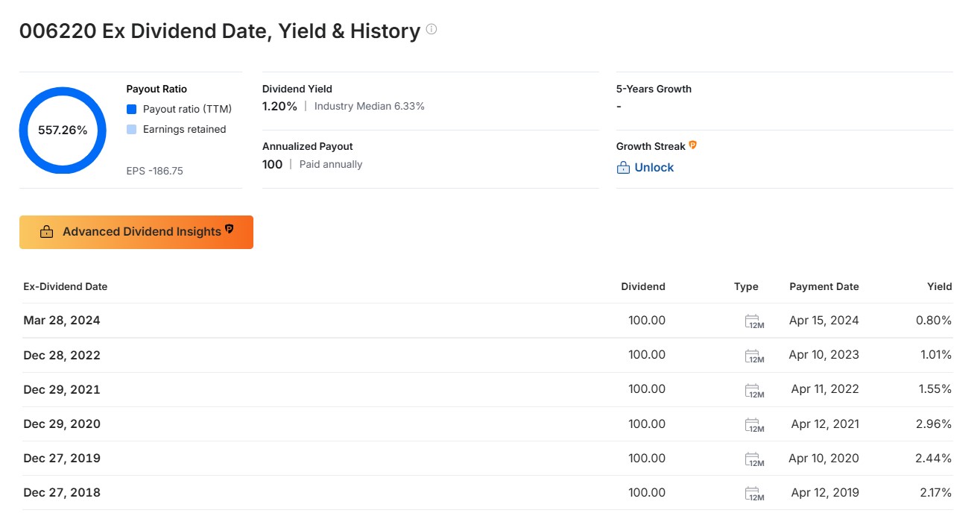Select the Mar 28, 2024 dividend row
This screenshot has height=513, width=980.
pos(487,321)
